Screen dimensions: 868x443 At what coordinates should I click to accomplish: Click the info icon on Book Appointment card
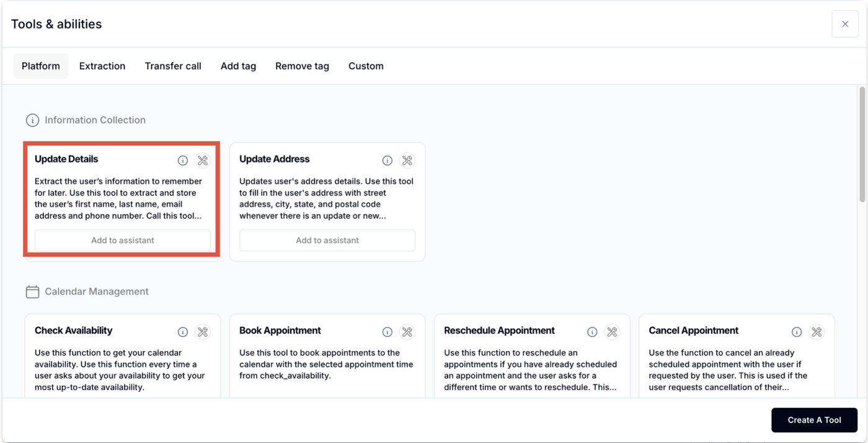pos(387,332)
